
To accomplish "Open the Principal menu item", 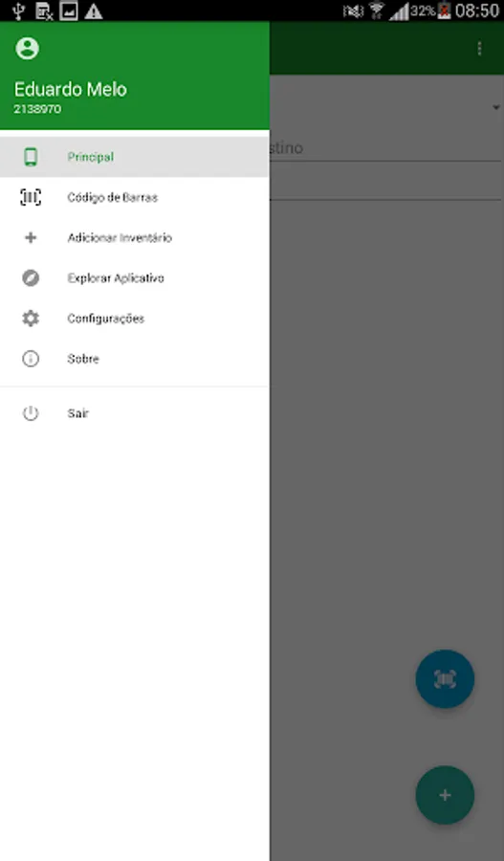I will pyautogui.click(x=135, y=157).
